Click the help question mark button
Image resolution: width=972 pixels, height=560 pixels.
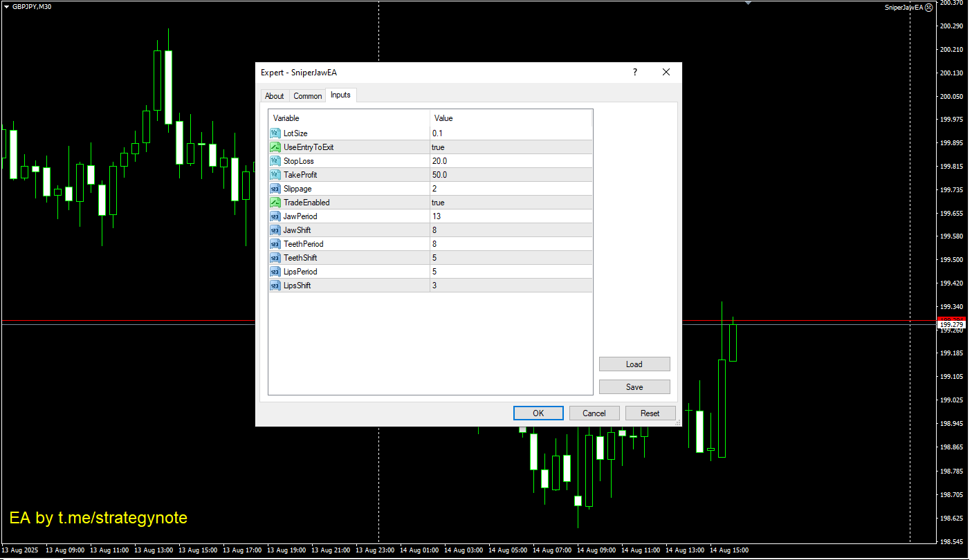click(634, 72)
